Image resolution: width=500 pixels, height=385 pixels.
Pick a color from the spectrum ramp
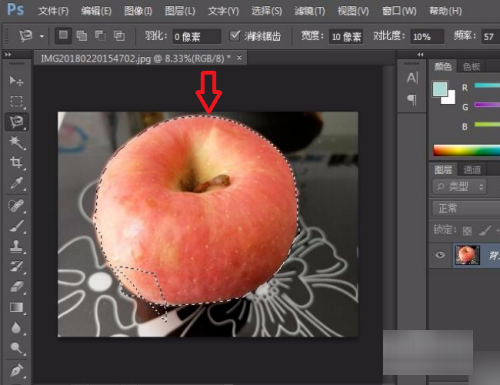tap(466, 150)
